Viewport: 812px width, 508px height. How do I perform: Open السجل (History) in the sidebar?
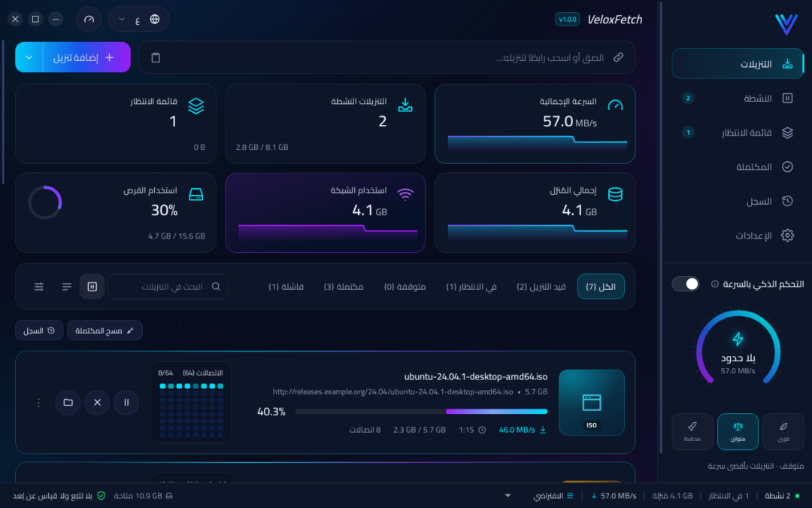click(x=738, y=201)
